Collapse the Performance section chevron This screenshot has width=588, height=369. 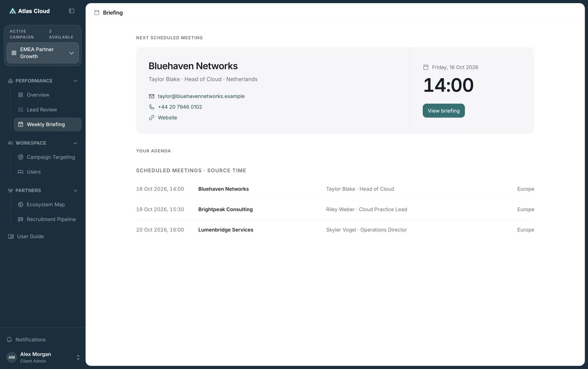75,81
